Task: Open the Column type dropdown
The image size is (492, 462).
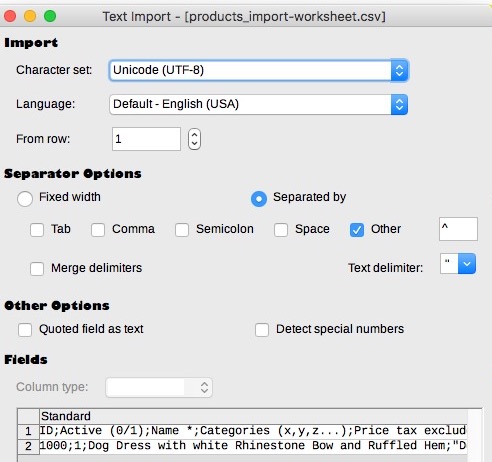Action: pyautogui.click(x=159, y=387)
